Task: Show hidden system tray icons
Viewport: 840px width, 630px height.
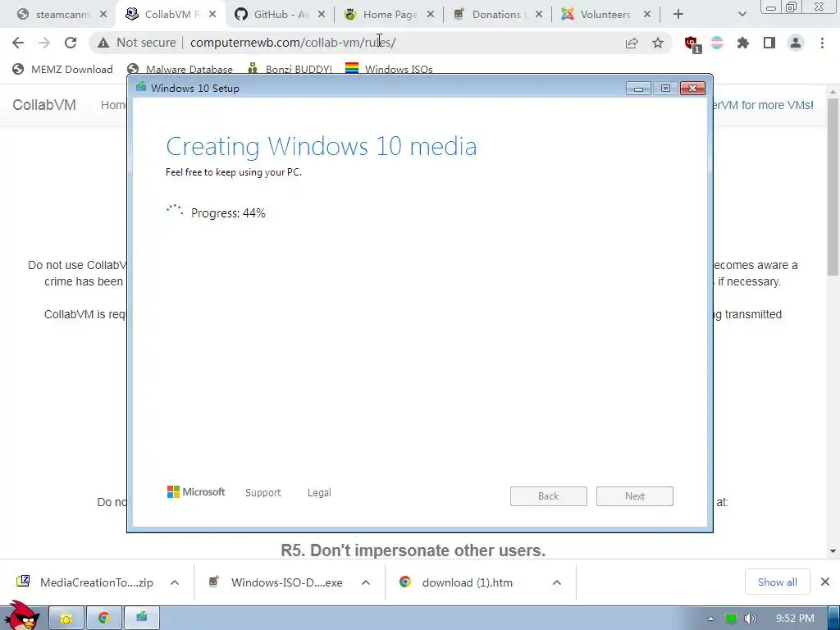Action: tap(710, 619)
